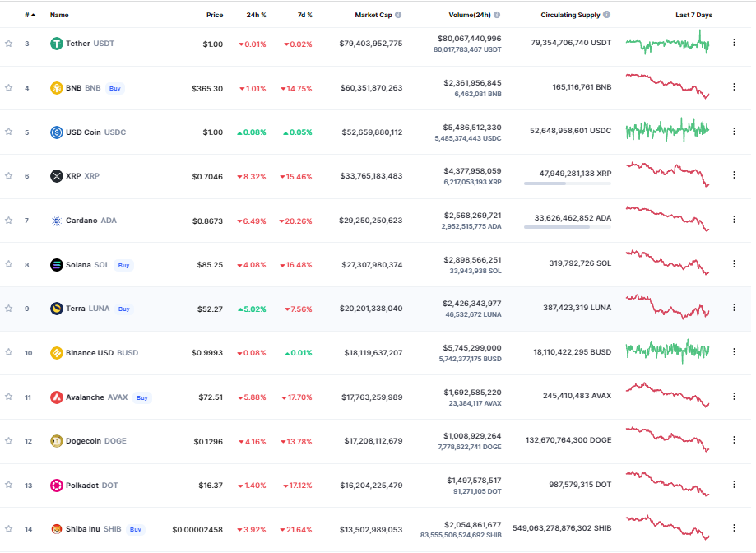
Task: Open the three-dot menu for BNB
Action: pyautogui.click(x=734, y=86)
